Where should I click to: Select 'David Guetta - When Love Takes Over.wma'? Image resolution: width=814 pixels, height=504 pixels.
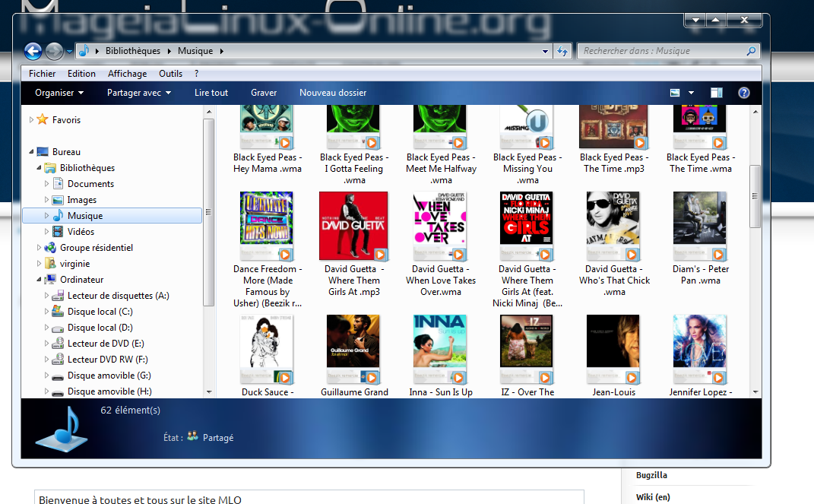pyautogui.click(x=441, y=245)
